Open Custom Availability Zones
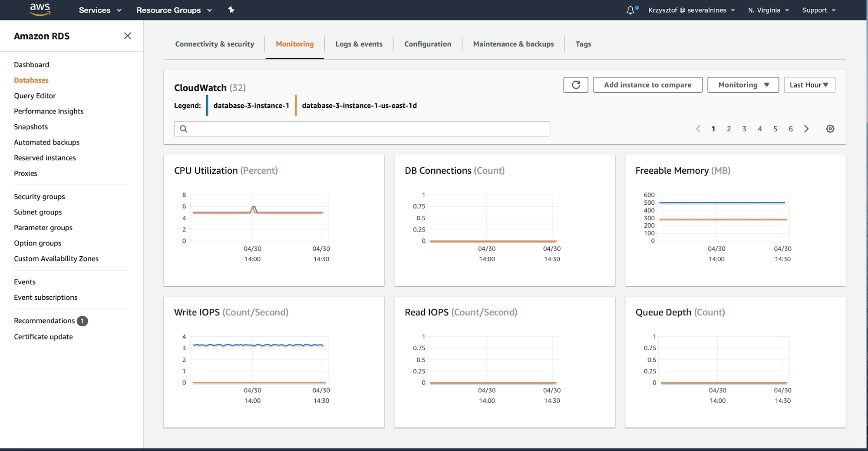The width and height of the screenshot is (868, 451). [x=56, y=259]
